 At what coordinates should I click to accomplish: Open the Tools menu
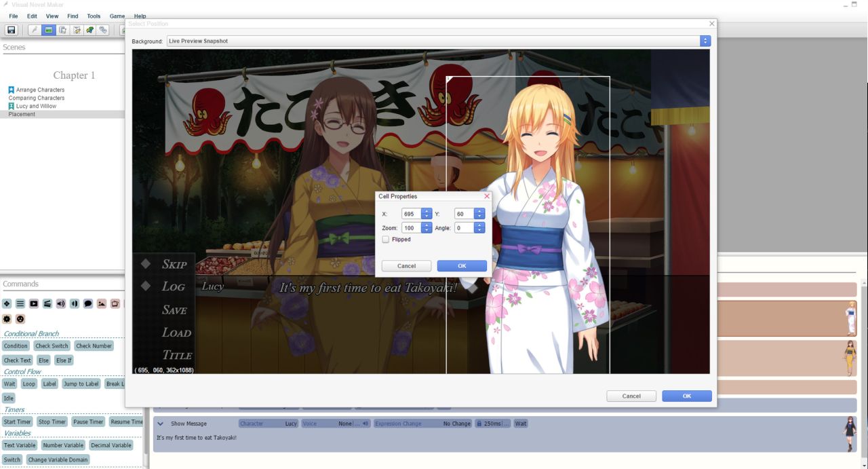point(94,16)
